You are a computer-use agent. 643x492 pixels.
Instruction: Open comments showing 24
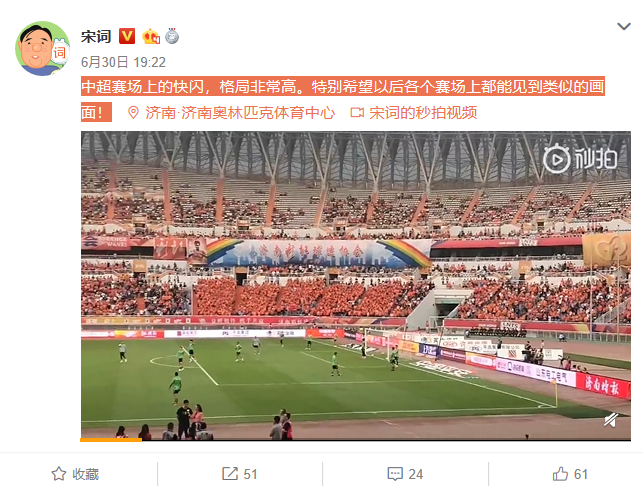(405, 474)
